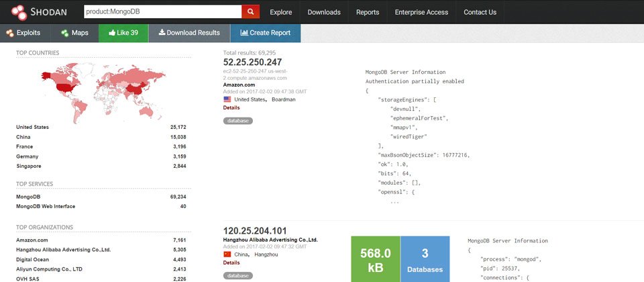Filter by Amazon.com in top organizations

(x=32, y=240)
